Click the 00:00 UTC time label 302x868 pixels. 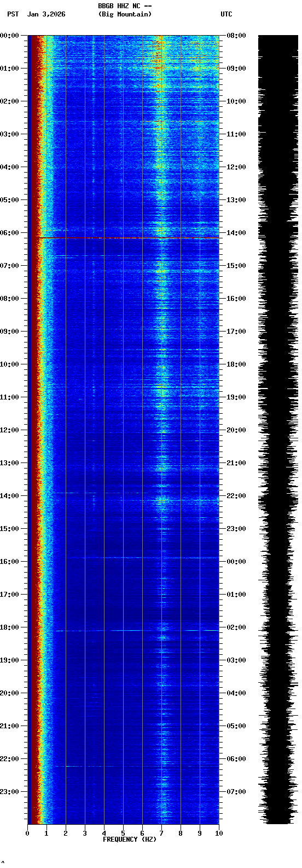pos(236,562)
